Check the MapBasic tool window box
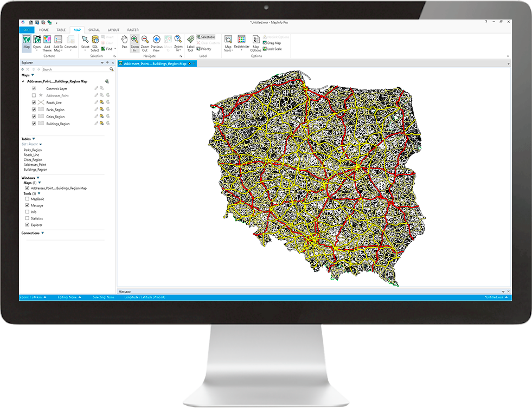This screenshot has height=408, width=532. click(27, 199)
